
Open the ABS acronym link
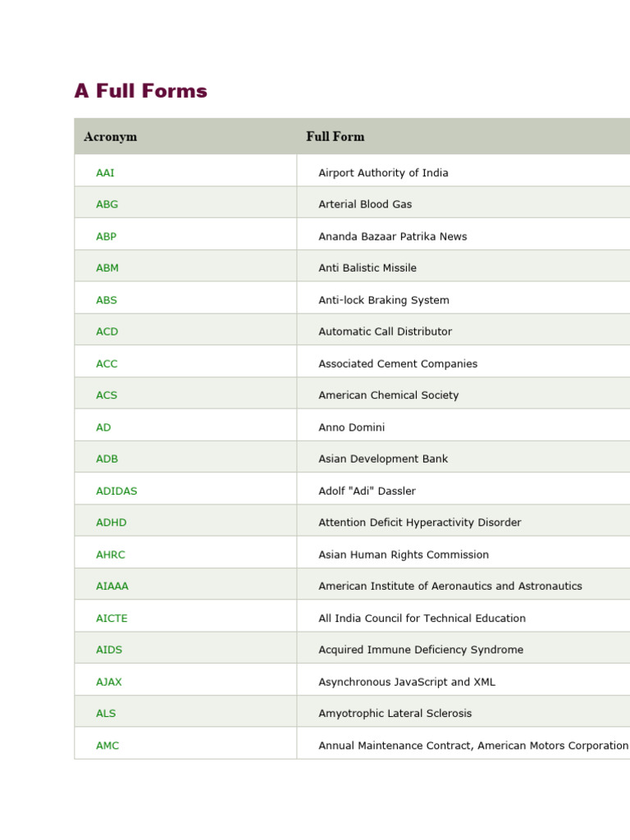tap(106, 300)
